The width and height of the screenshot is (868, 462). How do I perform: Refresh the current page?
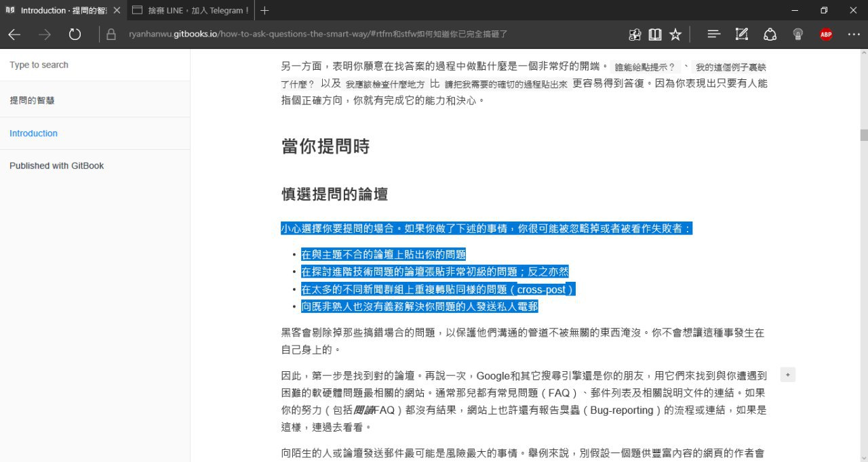click(75, 35)
